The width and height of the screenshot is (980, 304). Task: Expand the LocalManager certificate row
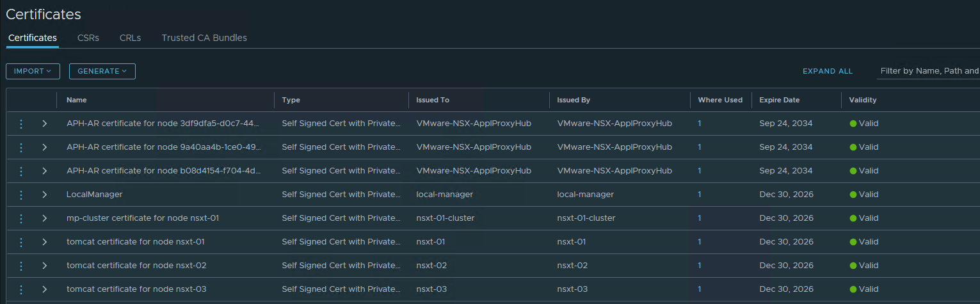click(x=44, y=195)
